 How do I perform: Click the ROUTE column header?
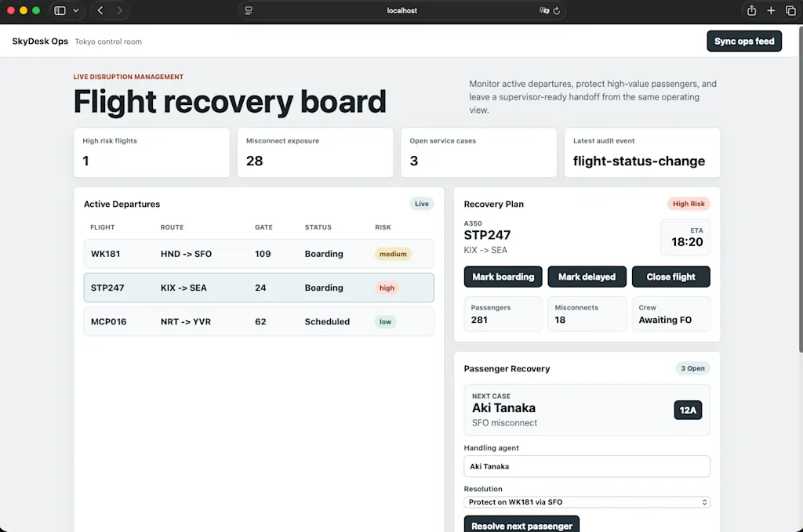[x=172, y=227]
